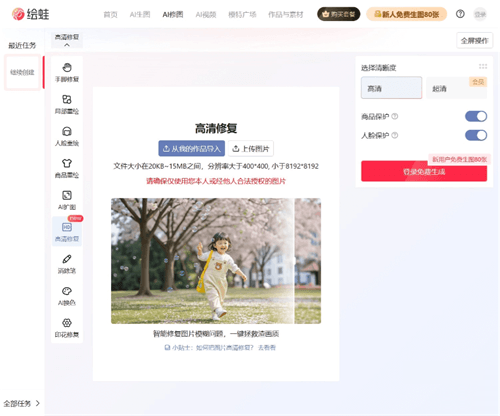The image size is (500, 416).
Task: Click the 从我的作品导入 import button
Action: pyautogui.click(x=191, y=148)
